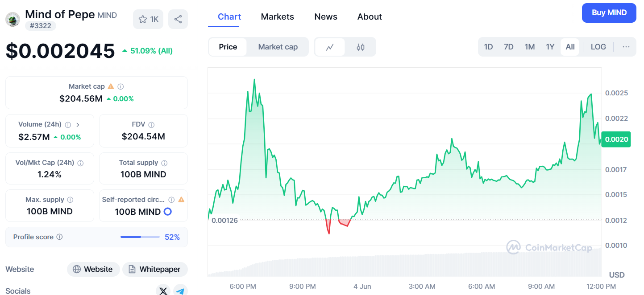Viewport: 644px width, 295px height.
Task: Select the Market cap chart toggle
Action: coord(278,47)
